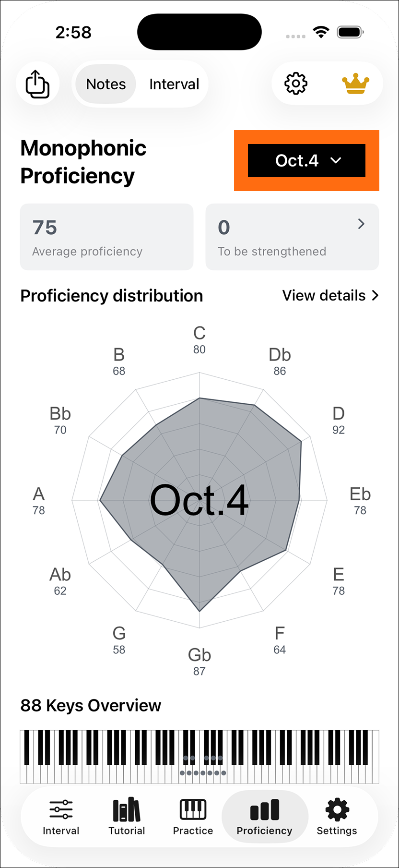Open the gear settings icon at top

pyautogui.click(x=296, y=84)
